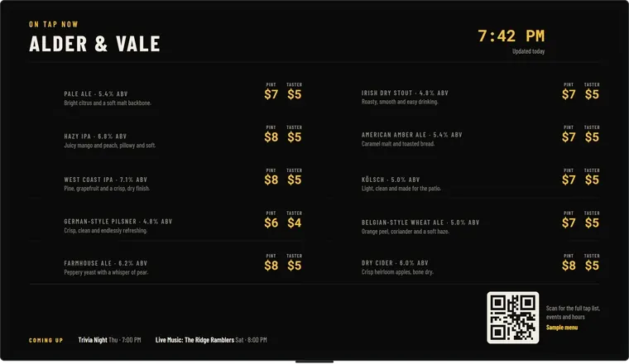Click the QR code image

click(512, 318)
